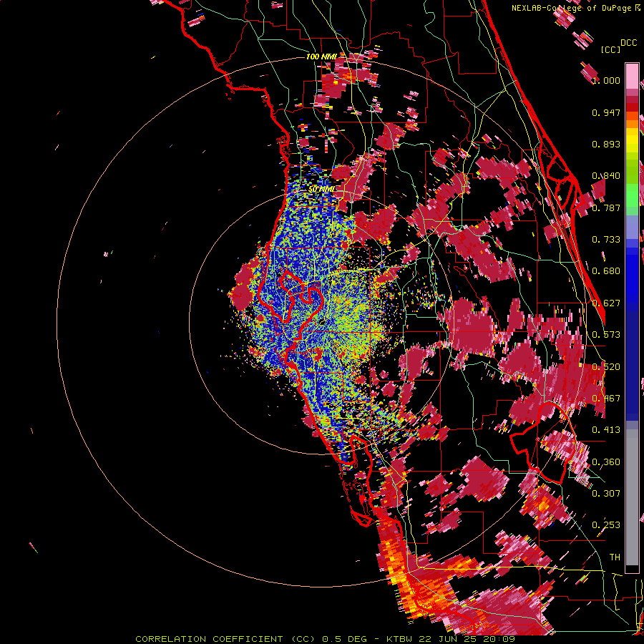Click the 0.893 scale value
This screenshot has height=644, width=644.
tap(606, 144)
